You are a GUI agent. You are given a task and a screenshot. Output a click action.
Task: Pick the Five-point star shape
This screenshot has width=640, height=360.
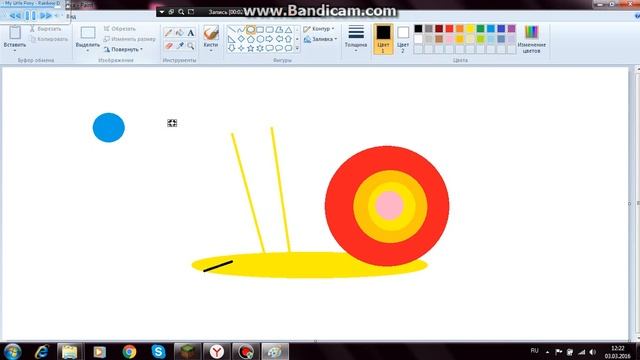tap(251, 48)
